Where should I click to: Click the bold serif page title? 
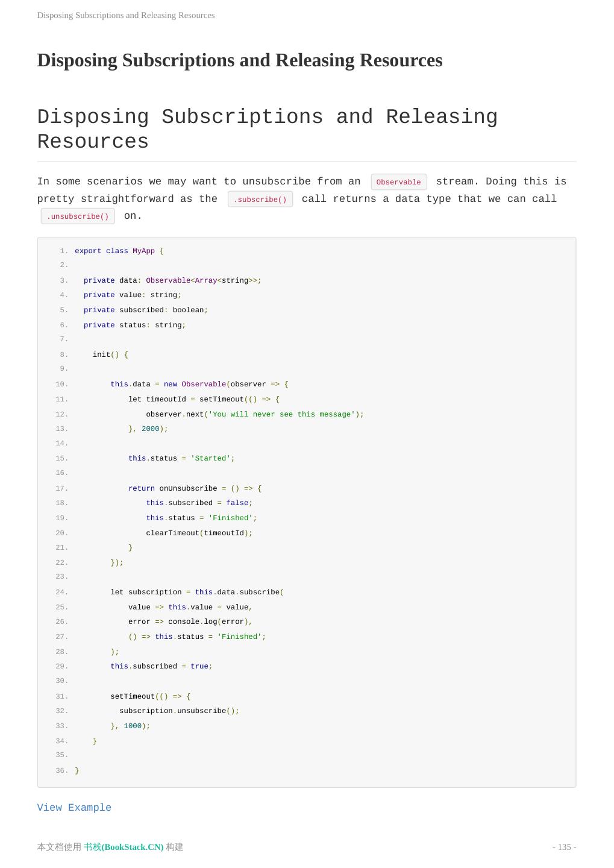coord(239,60)
